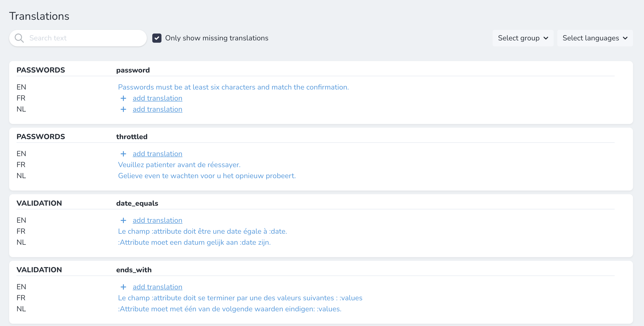Image resolution: width=644 pixels, height=326 pixels.
Task: Open the French ends_with translation for editing
Action: pyautogui.click(x=240, y=298)
